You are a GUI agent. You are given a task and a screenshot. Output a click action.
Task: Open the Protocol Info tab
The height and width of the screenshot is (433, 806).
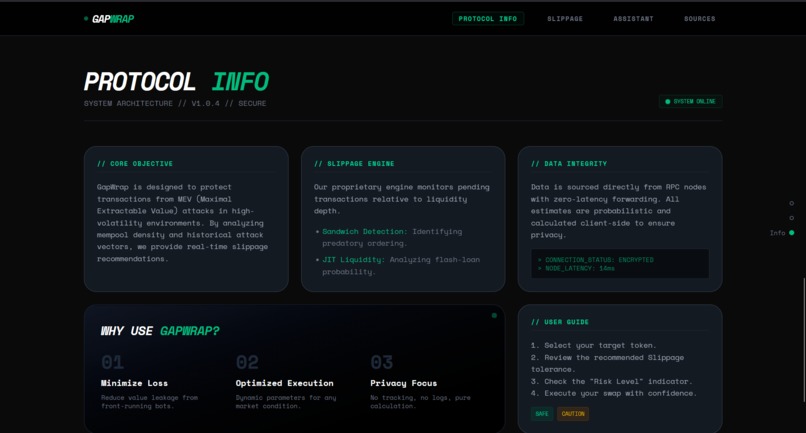click(x=488, y=19)
